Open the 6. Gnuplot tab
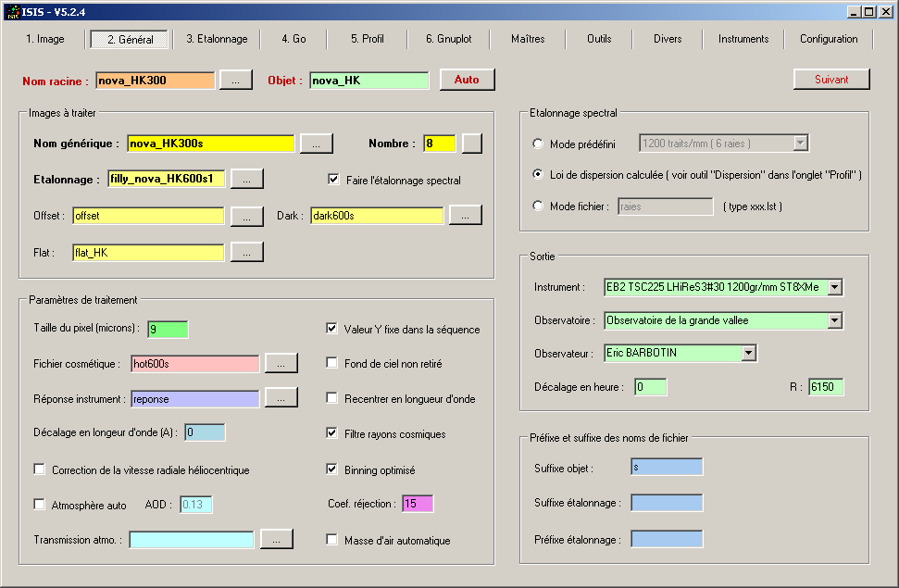 coord(448,39)
